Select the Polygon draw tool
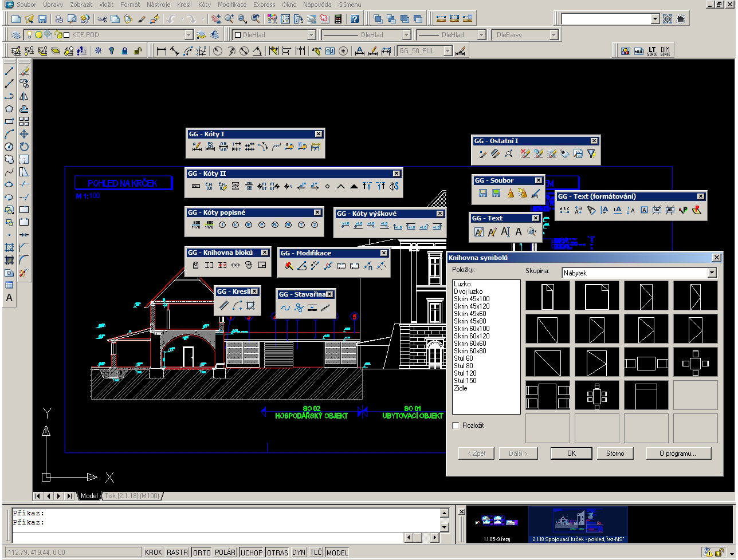Viewport: 738px width, 560px height. [x=9, y=109]
